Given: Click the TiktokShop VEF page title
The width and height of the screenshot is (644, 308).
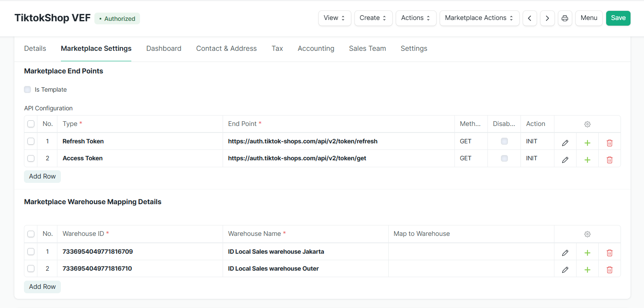Looking at the screenshot, I should coord(53,18).
